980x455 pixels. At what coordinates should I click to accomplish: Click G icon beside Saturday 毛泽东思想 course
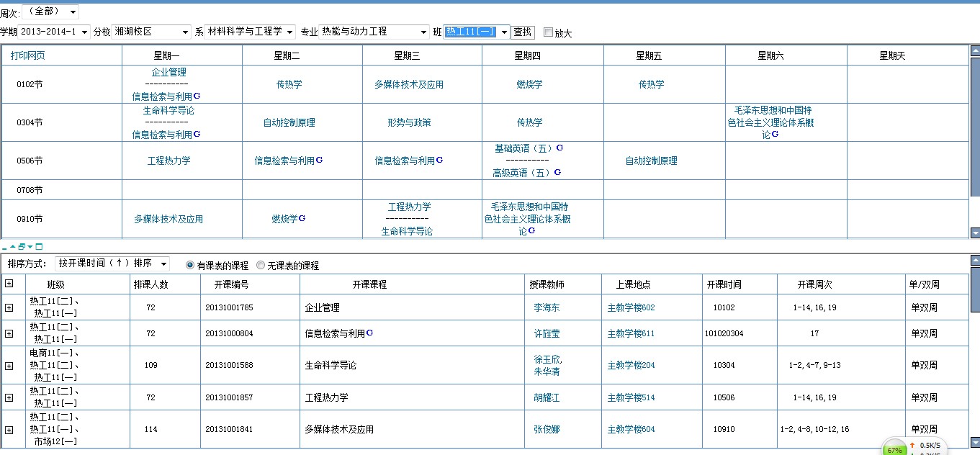tap(775, 134)
